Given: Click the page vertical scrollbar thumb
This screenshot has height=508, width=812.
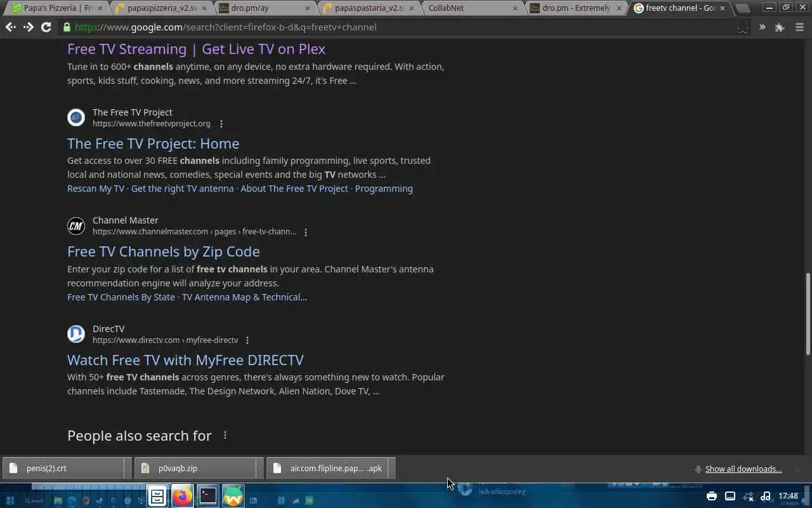Looking at the screenshot, I should coord(808,314).
